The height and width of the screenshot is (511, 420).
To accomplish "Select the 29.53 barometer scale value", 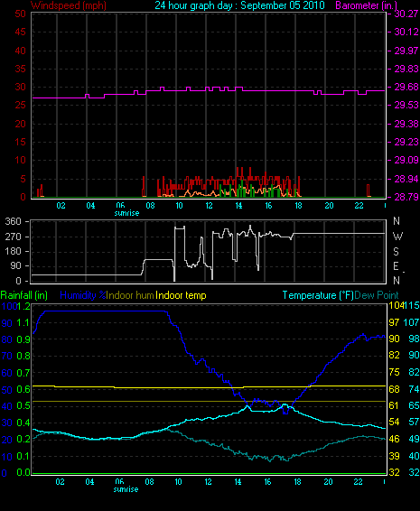I will click(x=406, y=105).
